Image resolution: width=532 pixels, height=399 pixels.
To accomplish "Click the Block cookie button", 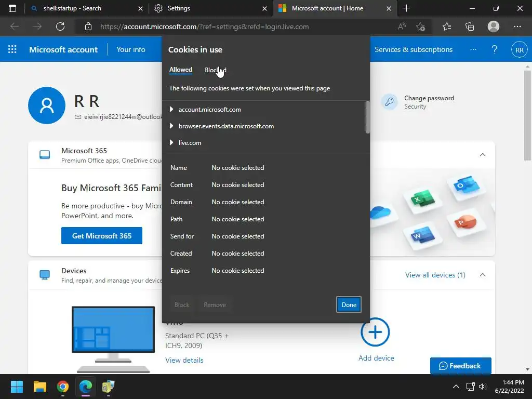I will pos(182,304).
